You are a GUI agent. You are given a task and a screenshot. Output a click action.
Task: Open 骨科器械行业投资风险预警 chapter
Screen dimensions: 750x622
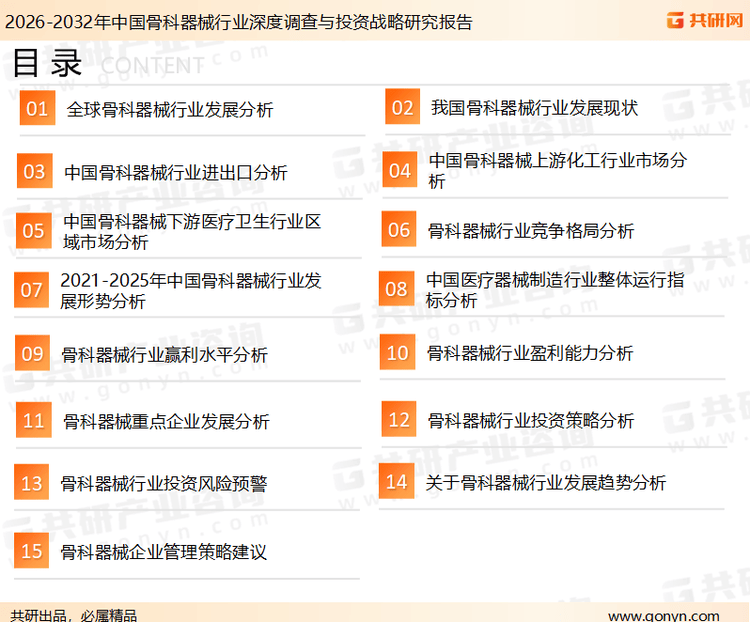click(x=164, y=484)
